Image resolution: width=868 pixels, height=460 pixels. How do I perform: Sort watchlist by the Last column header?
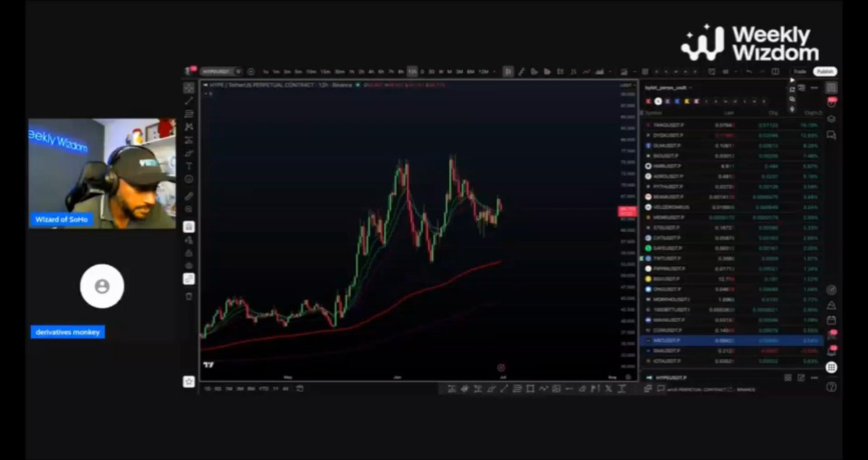tap(728, 113)
